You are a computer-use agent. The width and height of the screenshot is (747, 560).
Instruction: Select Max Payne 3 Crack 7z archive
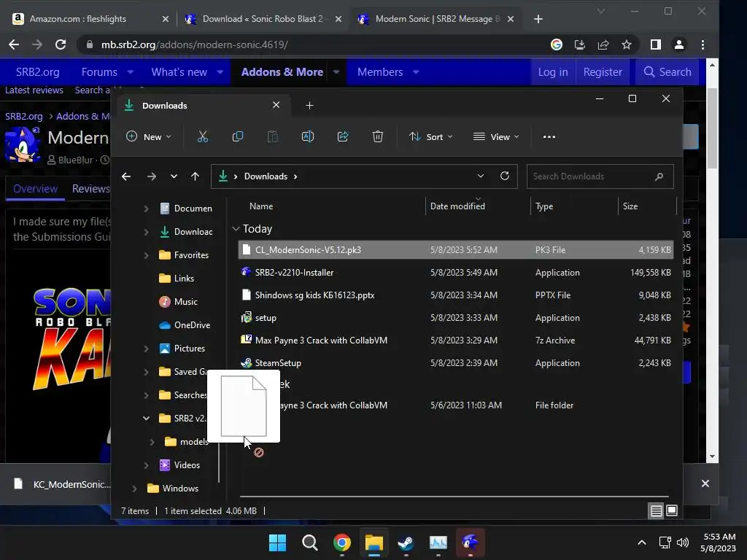455,341
